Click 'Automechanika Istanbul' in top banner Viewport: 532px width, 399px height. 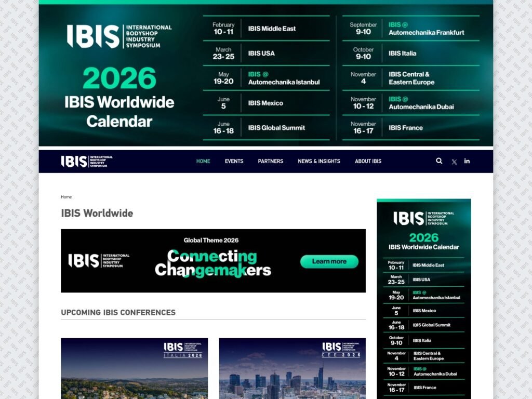[x=284, y=82]
